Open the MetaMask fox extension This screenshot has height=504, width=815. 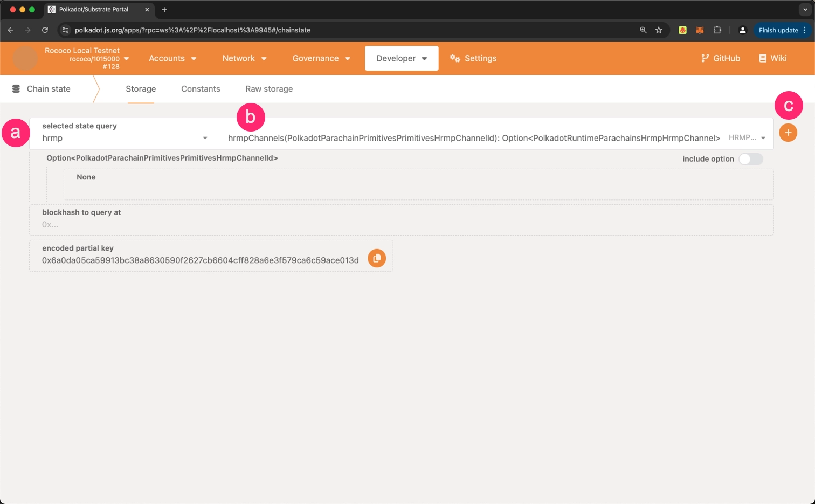coord(700,30)
